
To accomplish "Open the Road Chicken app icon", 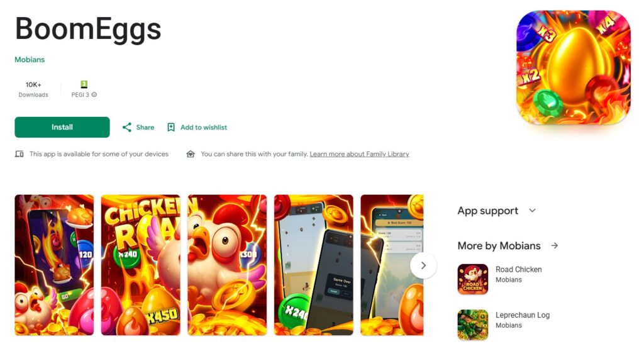I will pos(473,279).
